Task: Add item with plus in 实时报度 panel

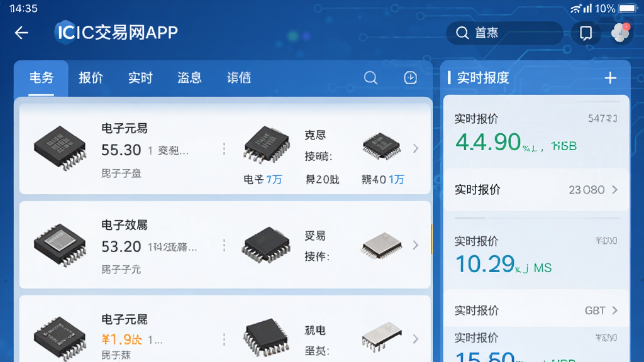Action: 610,78
